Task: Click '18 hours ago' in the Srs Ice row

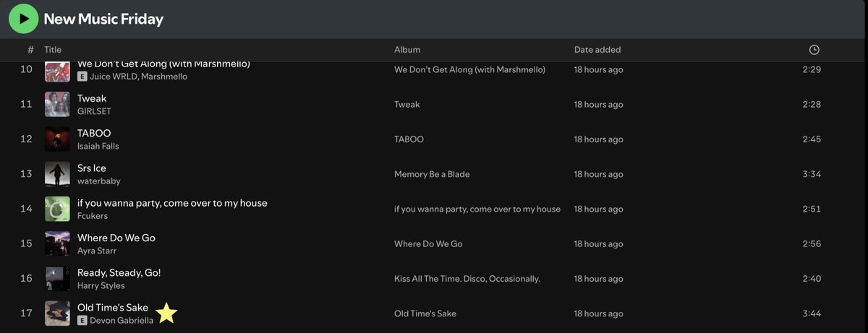Action: point(598,174)
